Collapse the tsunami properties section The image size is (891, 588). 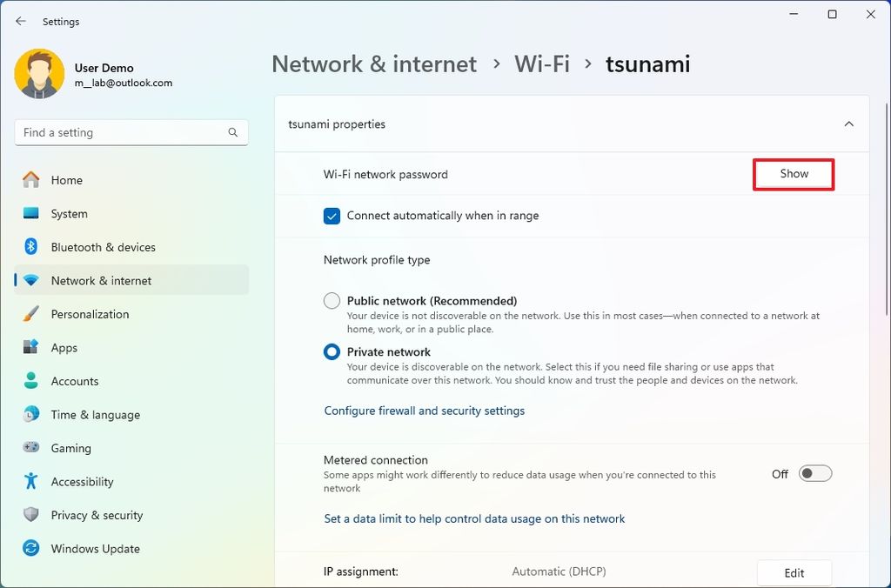coord(848,124)
